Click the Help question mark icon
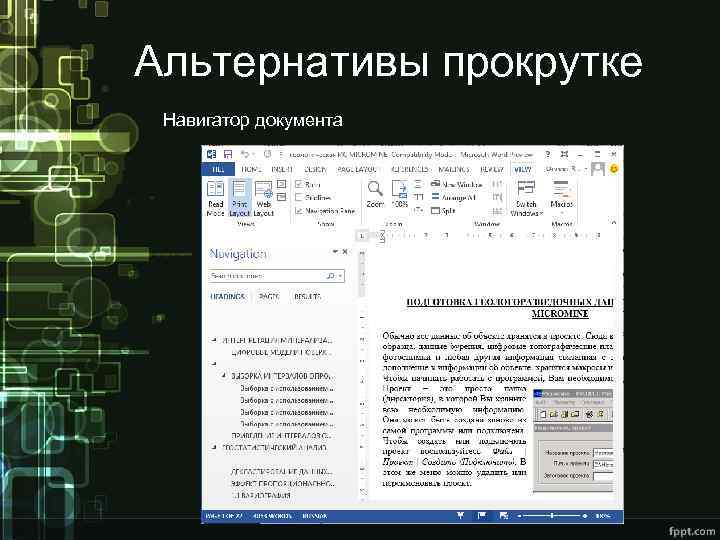The image size is (720, 540). (x=548, y=154)
